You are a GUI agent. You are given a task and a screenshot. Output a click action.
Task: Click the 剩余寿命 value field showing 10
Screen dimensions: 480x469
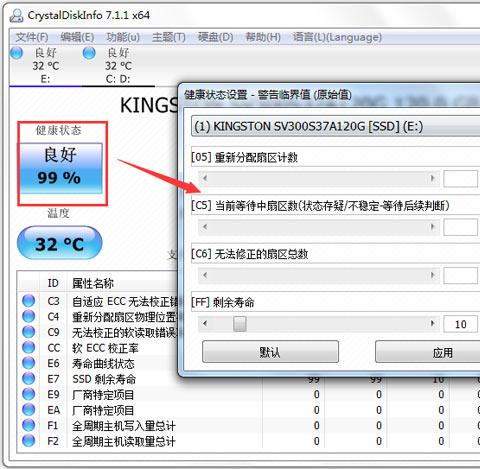click(x=461, y=324)
